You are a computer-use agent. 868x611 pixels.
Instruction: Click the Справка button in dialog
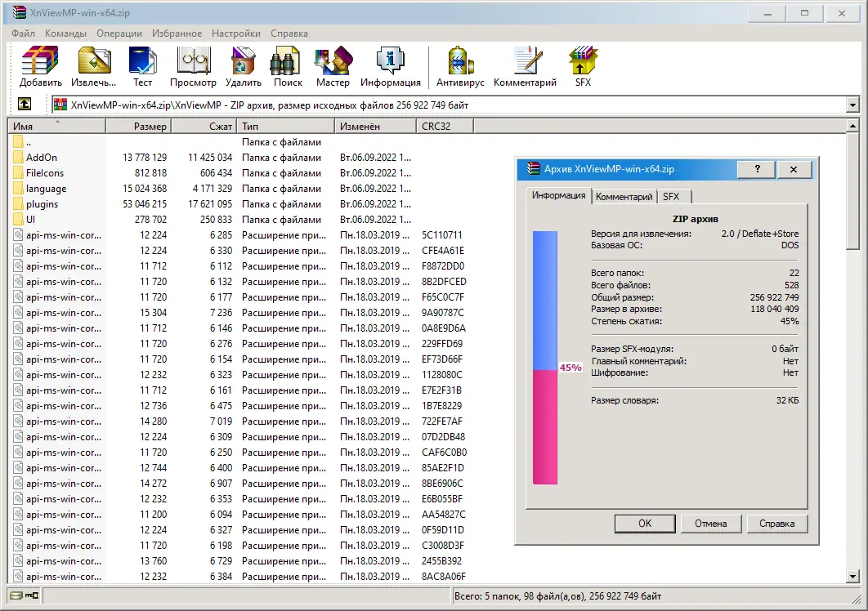[x=776, y=524]
